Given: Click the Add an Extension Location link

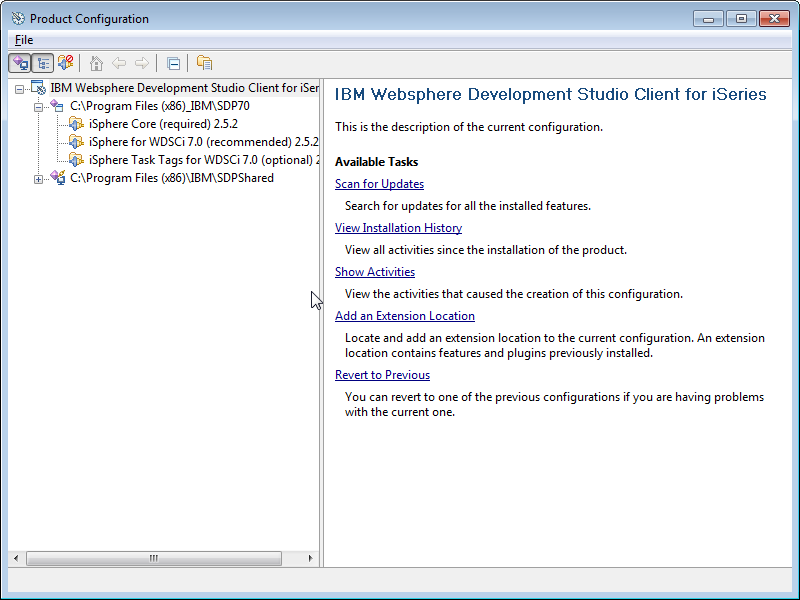Looking at the screenshot, I should 405,316.
